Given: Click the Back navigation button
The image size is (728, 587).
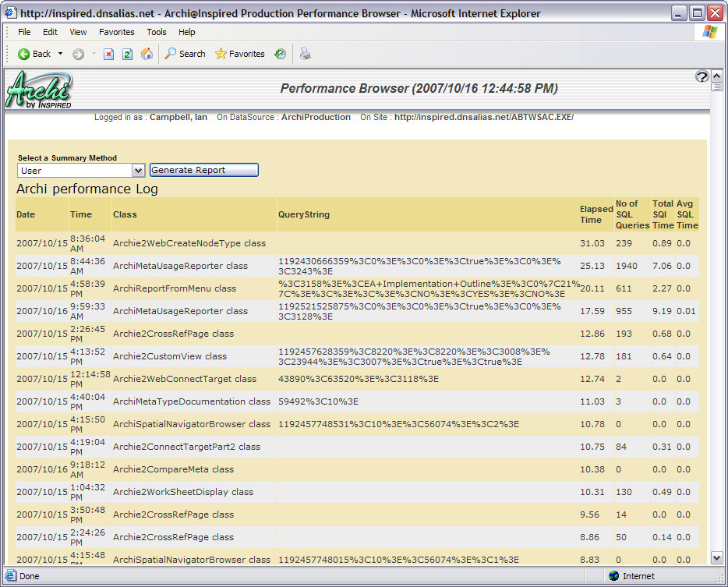Looking at the screenshot, I should pos(34,54).
